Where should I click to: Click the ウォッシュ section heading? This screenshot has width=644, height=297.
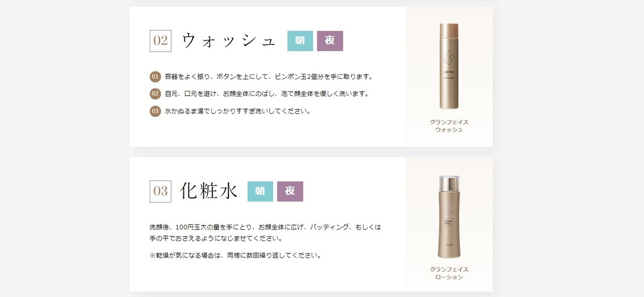(x=229, y=41)
